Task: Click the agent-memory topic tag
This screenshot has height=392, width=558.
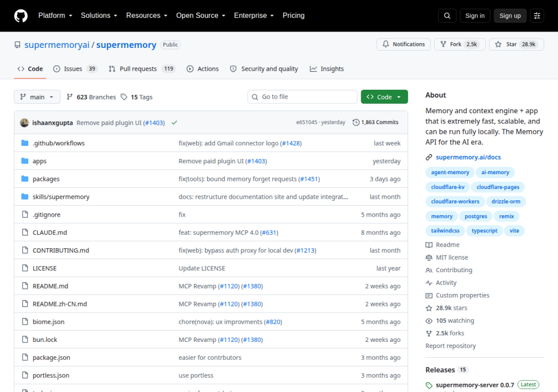Action: point(450,172)
